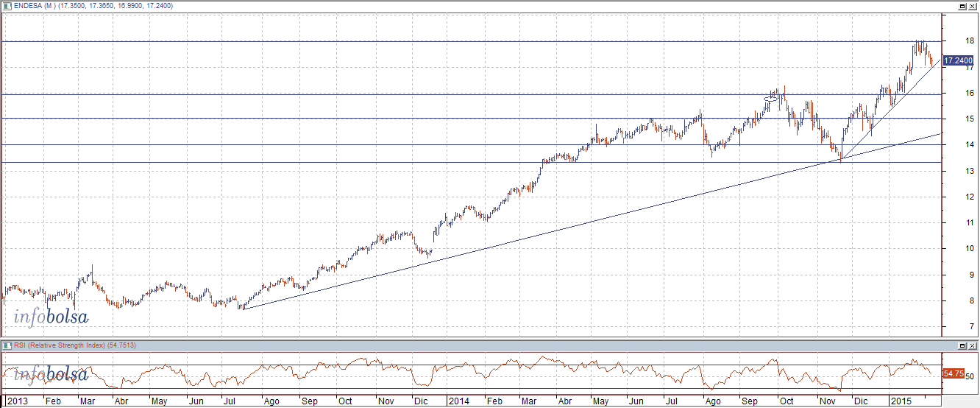Click the 18 price axis label

[970, 41]
